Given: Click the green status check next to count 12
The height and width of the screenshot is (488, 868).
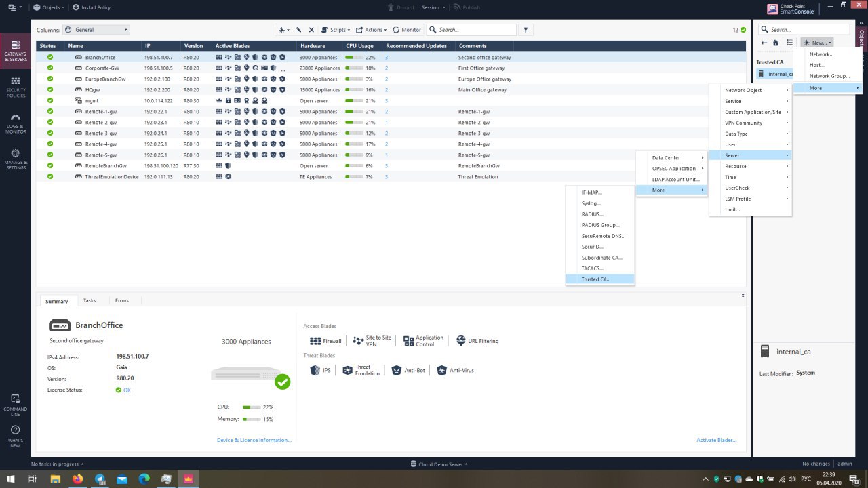Looking at the screenshot, I should [x=743, y=30].
